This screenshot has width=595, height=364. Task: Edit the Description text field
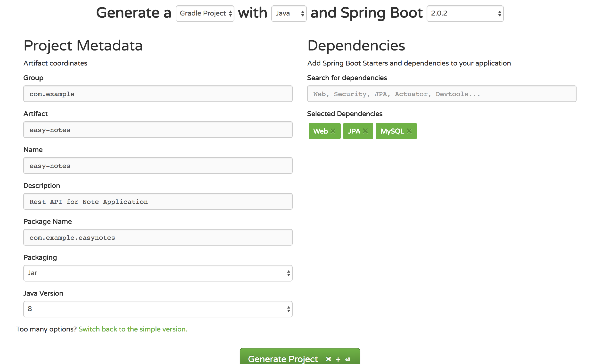(x=158, y=202)
